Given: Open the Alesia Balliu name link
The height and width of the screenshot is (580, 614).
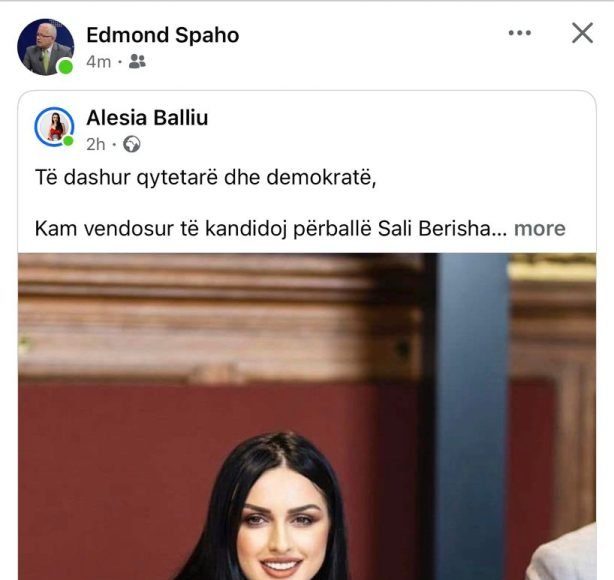Looking at the screenshot, I should click(147, 117).
